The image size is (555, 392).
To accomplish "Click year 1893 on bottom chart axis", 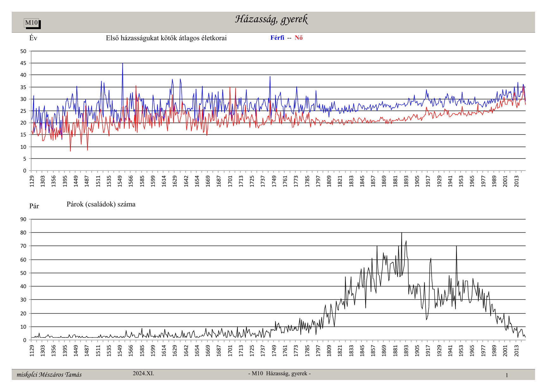I will (x=406, y=351).
